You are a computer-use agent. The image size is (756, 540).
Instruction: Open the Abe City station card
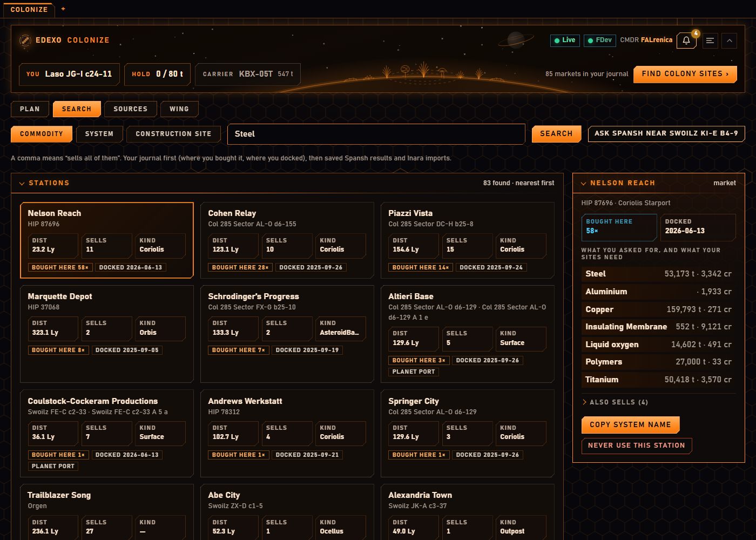click(x=287, y=513)
